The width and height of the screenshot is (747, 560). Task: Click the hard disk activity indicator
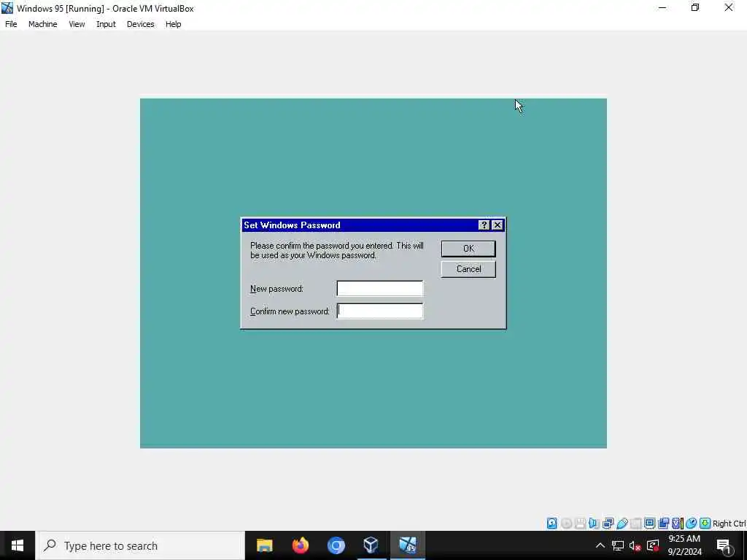click(551, 524)
